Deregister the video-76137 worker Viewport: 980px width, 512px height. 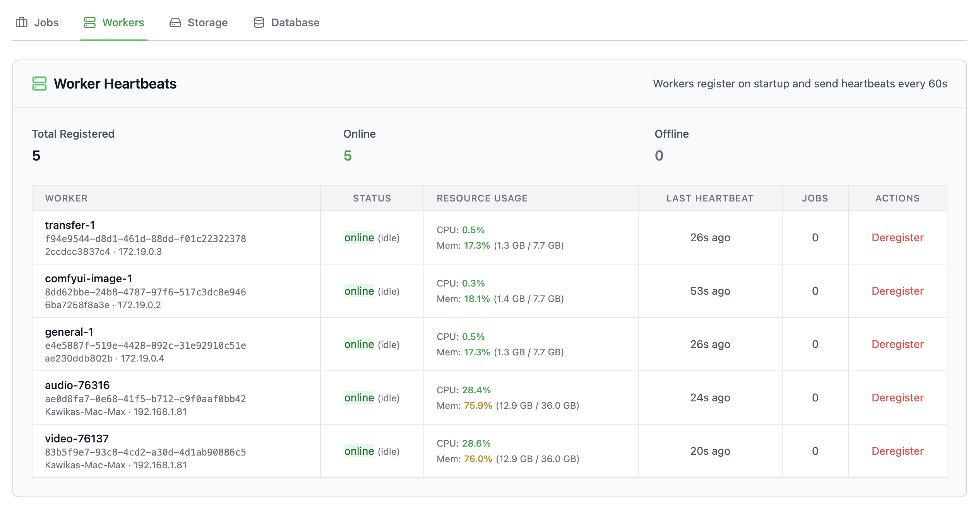(897, 451)
